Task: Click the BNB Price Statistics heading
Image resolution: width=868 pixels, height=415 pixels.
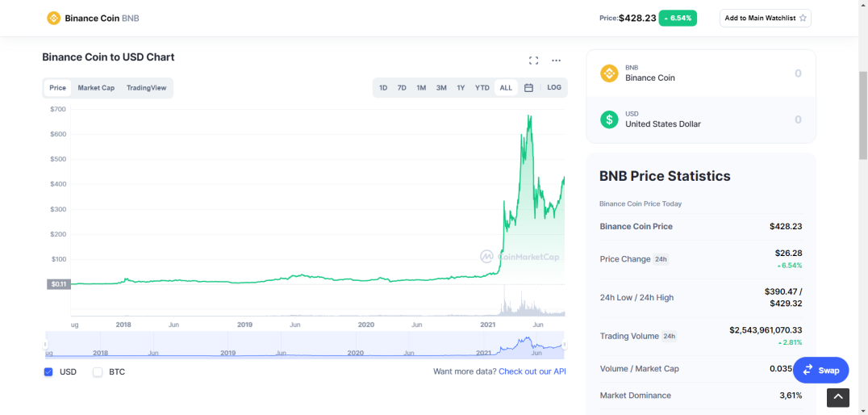Action: 665,176
